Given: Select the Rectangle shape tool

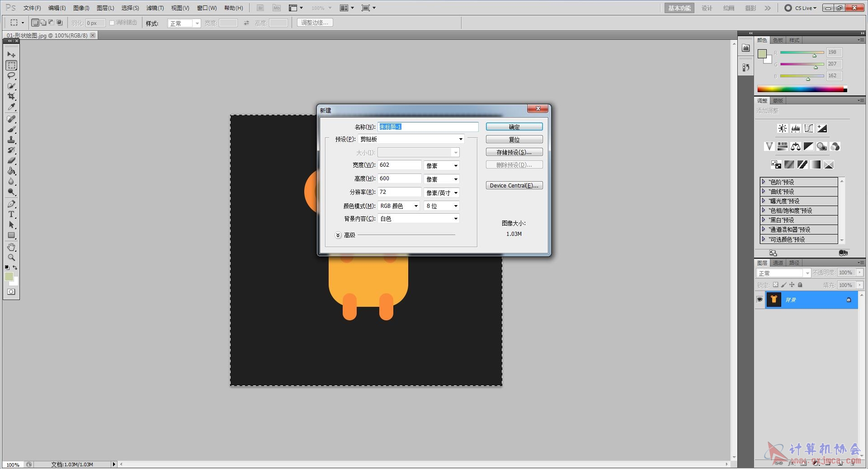Looking at the screenshot, I should pyautogui.click(x=11, y=235).
